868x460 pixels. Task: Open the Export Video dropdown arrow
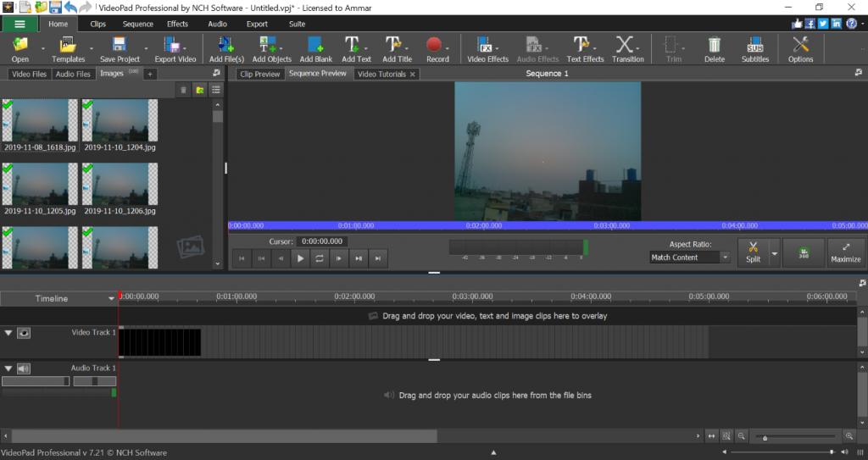tap(184, 48)
